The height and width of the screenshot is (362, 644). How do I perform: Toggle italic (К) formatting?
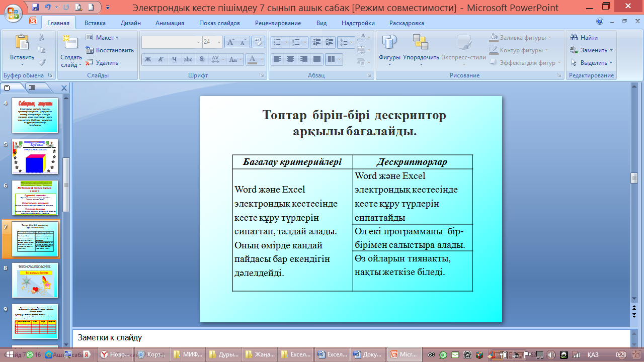coord(161,59)
